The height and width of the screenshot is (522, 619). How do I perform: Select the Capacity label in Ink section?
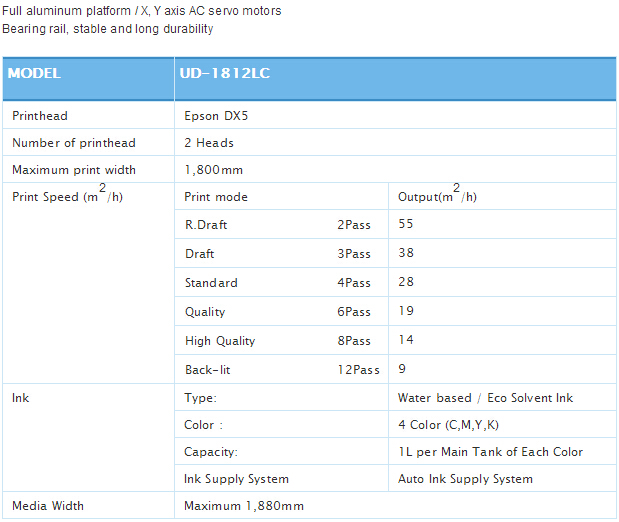tap(211, 452)
